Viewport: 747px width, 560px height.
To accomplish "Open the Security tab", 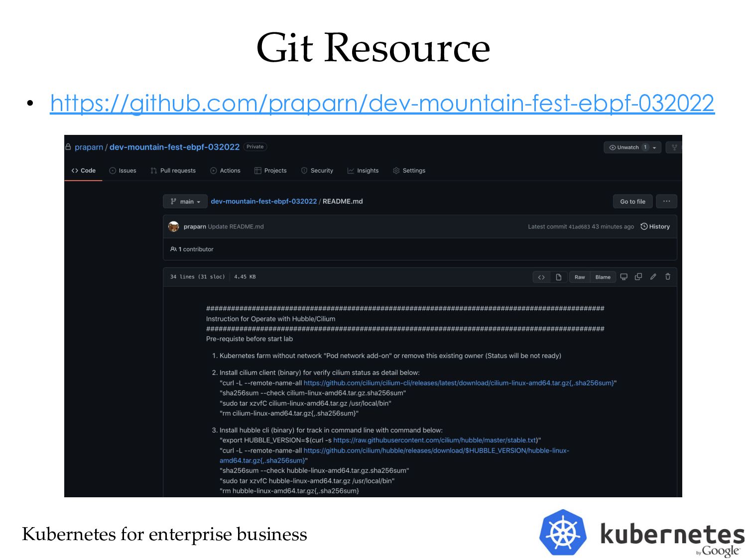I will tap(317, 171).
